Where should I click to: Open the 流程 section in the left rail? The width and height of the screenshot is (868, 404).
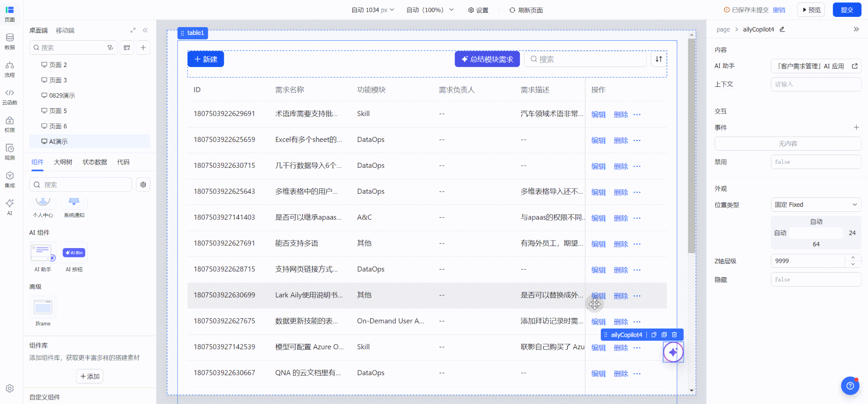9,69
